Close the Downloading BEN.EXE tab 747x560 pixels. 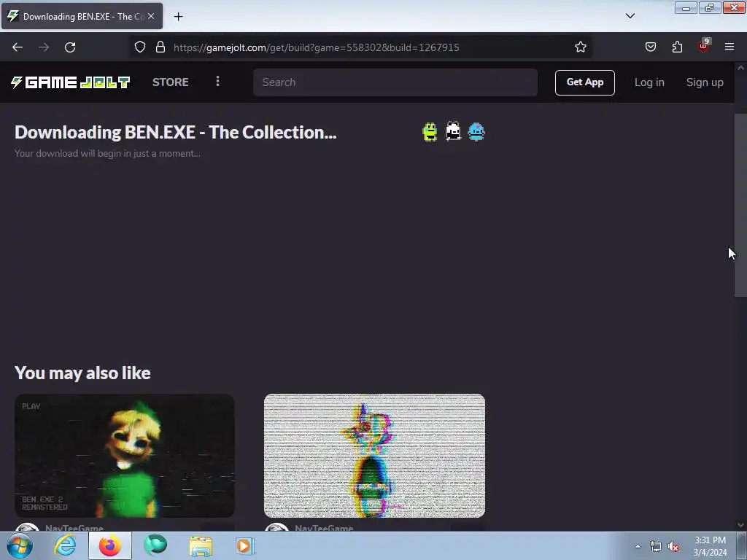tap(151, 16)
